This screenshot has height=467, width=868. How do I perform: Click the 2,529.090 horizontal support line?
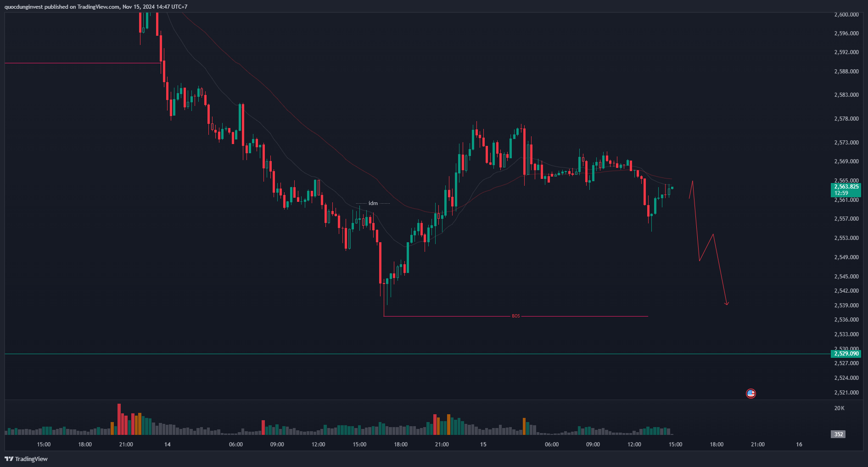(x=418, y=354)
